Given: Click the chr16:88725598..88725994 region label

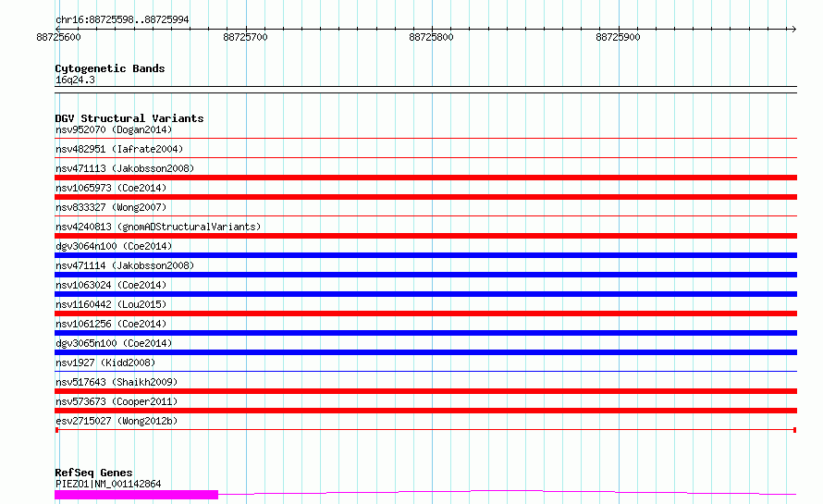Looking at the screenshot, I should (x=122, y=20).
